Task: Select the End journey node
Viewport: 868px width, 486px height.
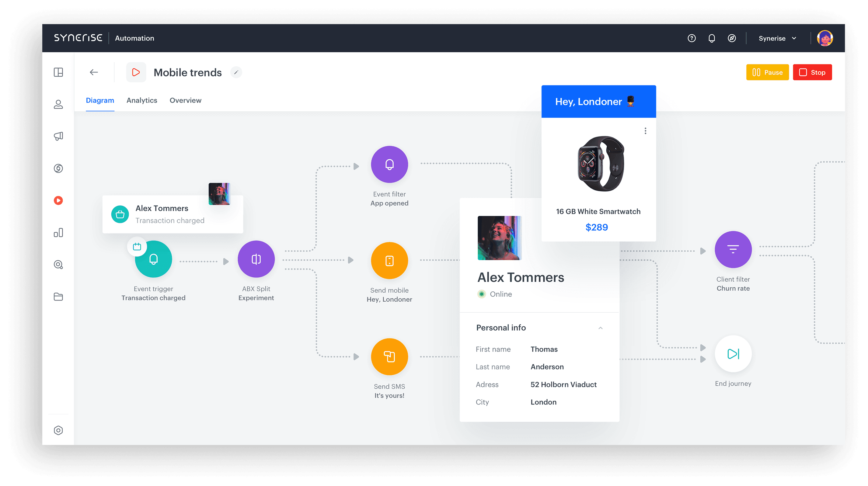Action: 733,354
